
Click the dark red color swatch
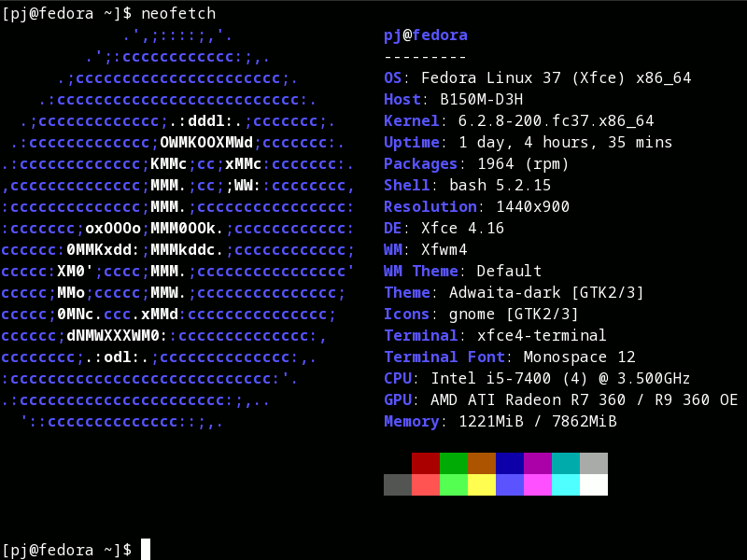click(426, 463)
